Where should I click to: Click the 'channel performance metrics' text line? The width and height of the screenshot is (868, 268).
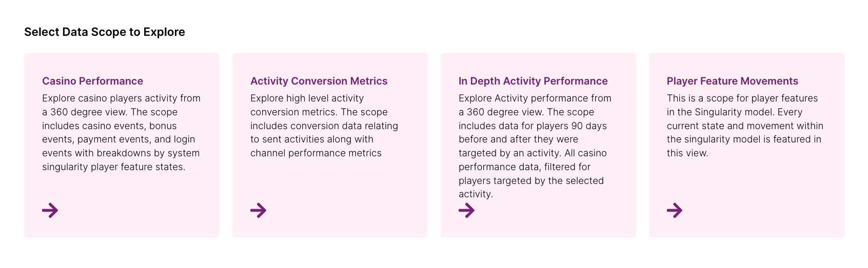(316, 153)
